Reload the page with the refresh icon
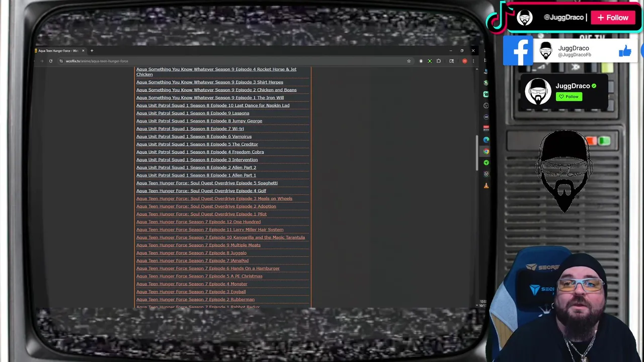The height and width of the screenshot is (362, 644). 50,61
